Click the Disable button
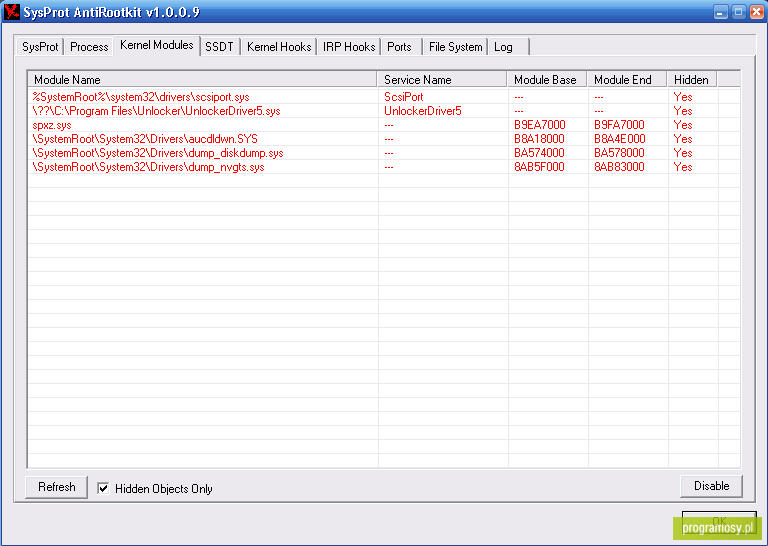Image resolution: width=768 pixels, height=546 pixels. (x=711, y=486)
